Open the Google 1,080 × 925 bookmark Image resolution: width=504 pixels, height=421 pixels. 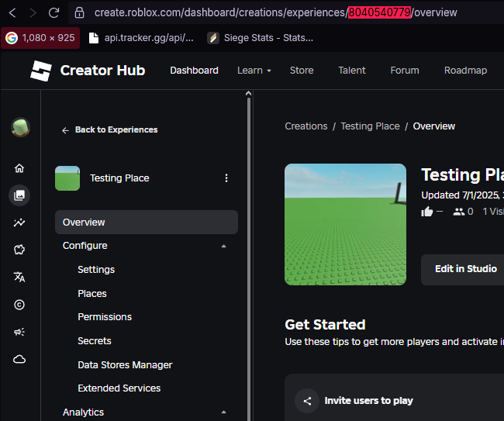pyautogui.click(x=40, y=38)
